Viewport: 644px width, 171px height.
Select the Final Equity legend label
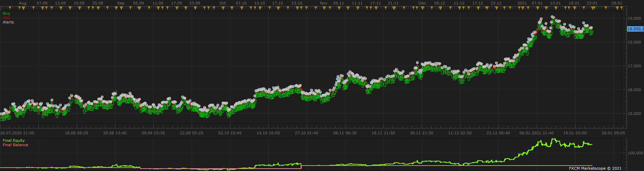(14, 140)
